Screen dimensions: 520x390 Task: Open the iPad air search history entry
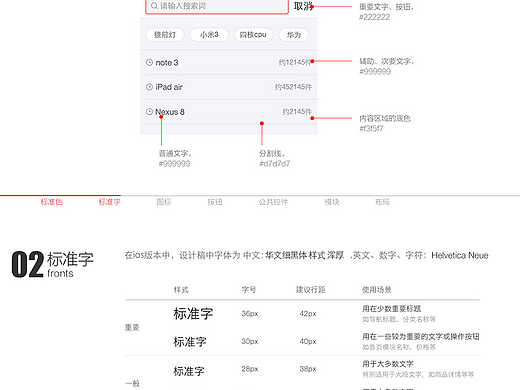229,87
